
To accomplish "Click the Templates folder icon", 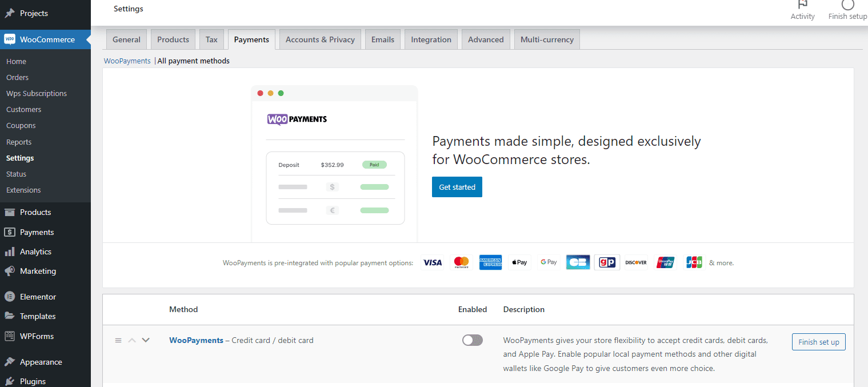I will (x=10, y=316).
